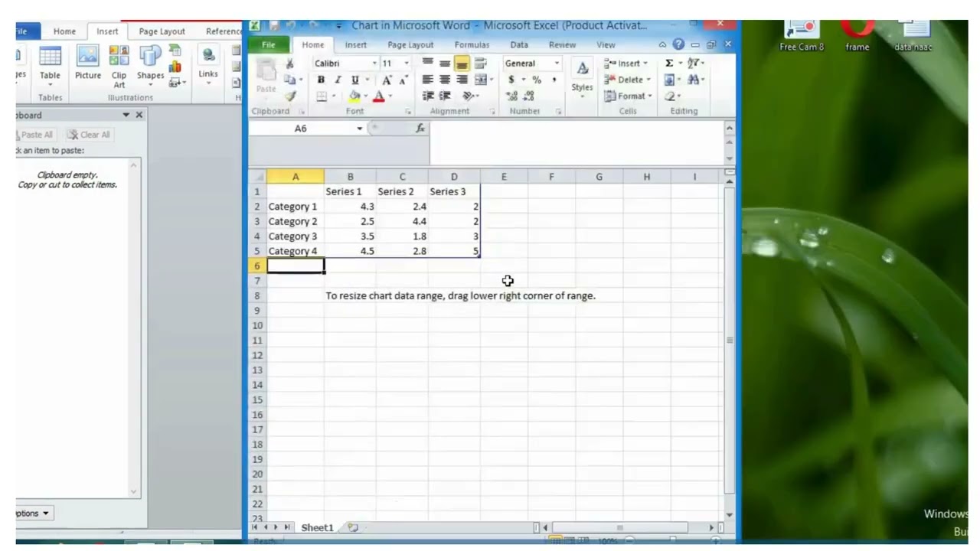Click Increase Decimal in Number group

[x=511, y=96]
